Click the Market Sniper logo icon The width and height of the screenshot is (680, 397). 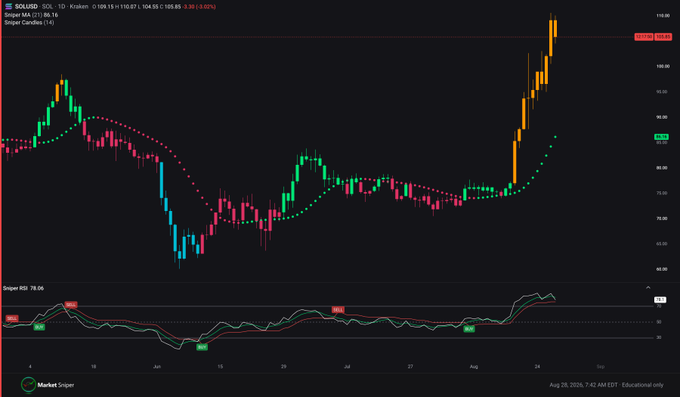29,385
